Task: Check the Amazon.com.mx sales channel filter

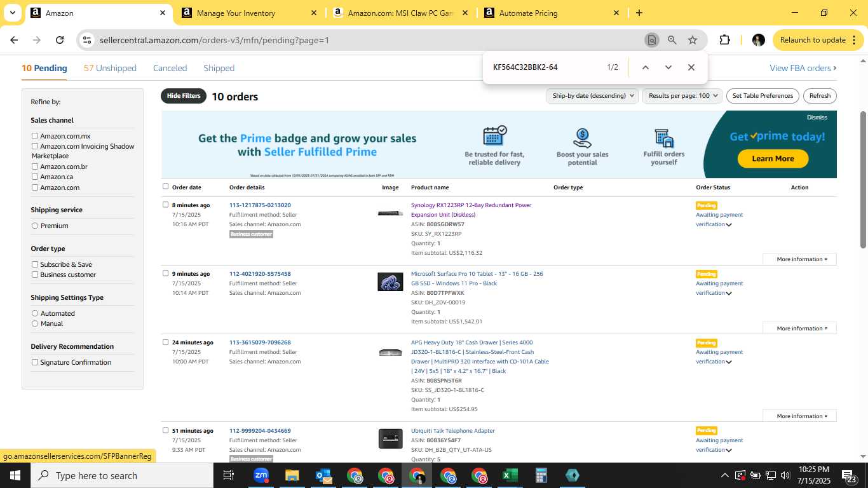Action: click(x=35, y=136)
